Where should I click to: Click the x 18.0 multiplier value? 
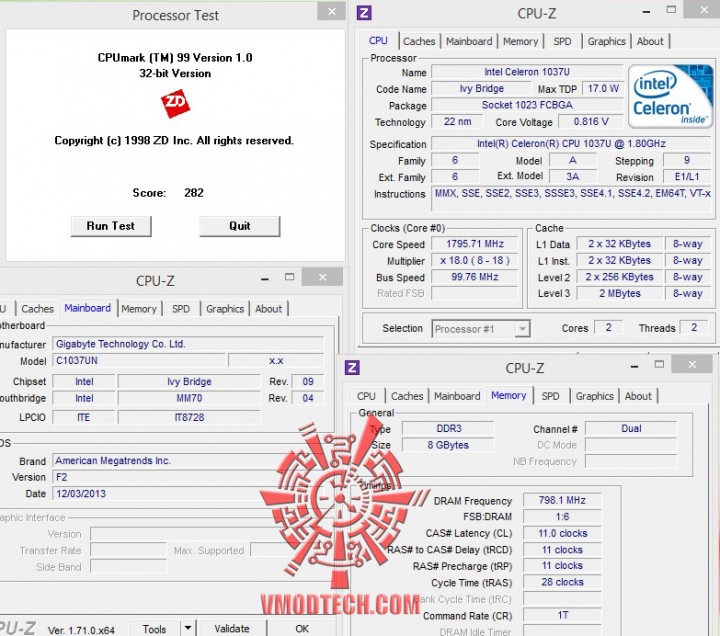475,260
